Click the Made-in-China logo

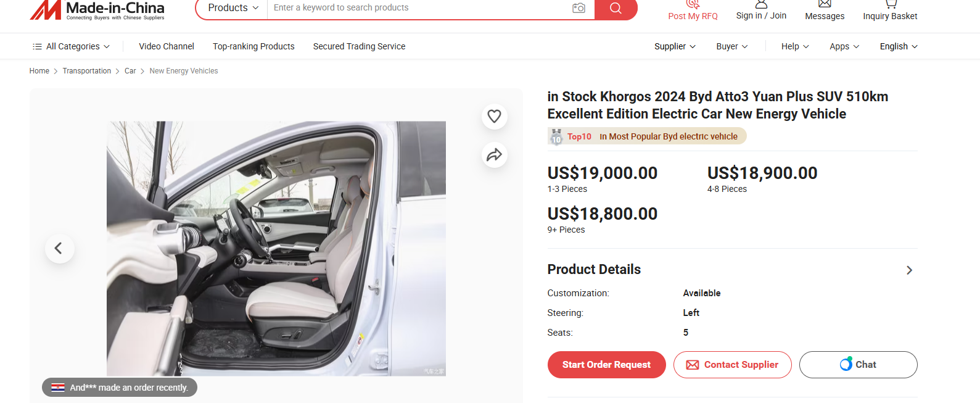coord(97,9)
